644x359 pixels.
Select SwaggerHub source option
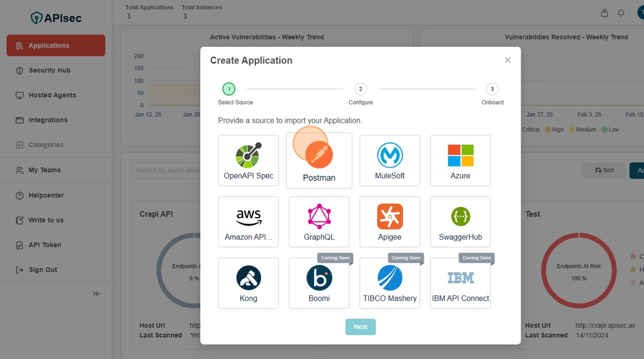pos(460,222)
